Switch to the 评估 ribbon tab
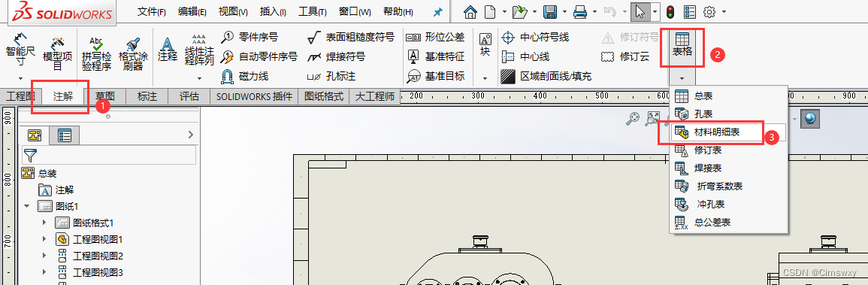The height and width of the screenshot is (285, 868). [189, 97]
